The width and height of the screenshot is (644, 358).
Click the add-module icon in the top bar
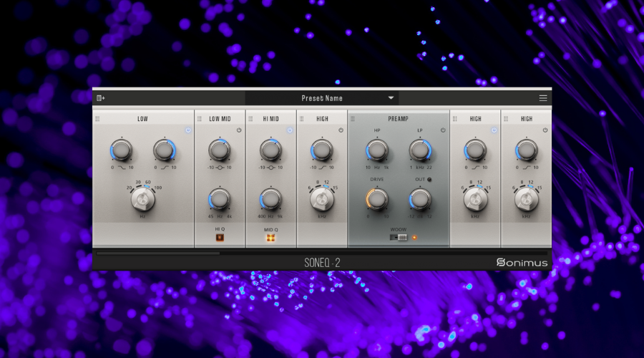click(x=101, y=98)
